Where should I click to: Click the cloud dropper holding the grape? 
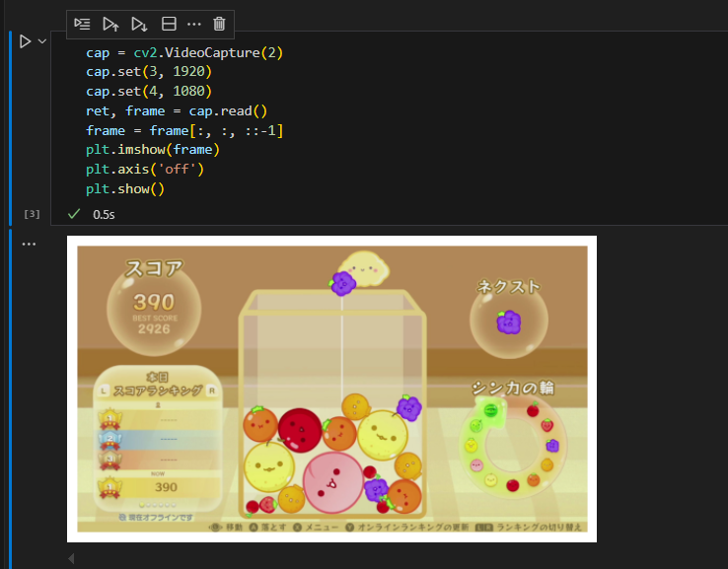pos(365,268)
